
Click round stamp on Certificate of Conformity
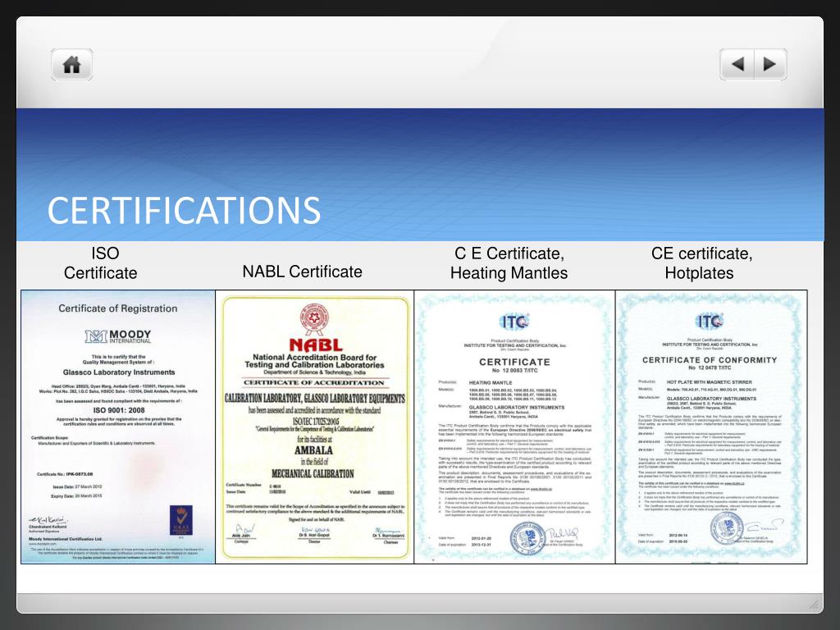pyautogui.click(x=727, y=529)
